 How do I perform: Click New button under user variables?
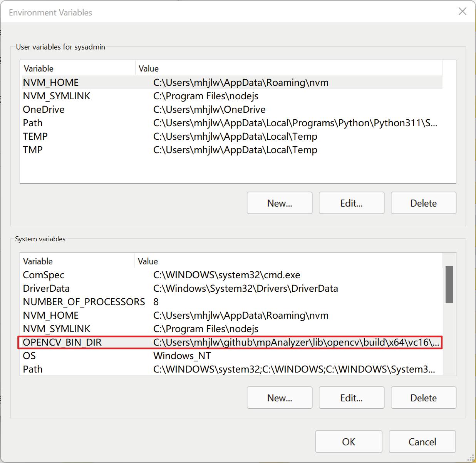(279, 203)
